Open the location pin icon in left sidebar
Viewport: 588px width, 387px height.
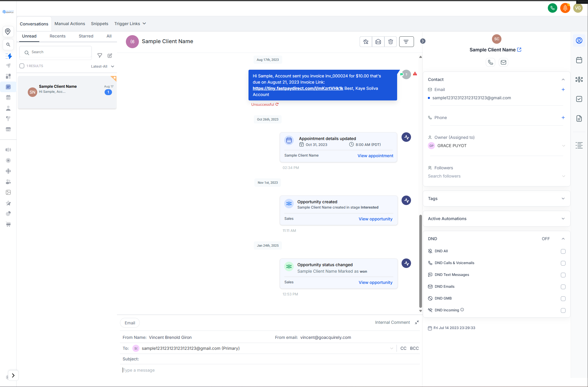[8, 32]
